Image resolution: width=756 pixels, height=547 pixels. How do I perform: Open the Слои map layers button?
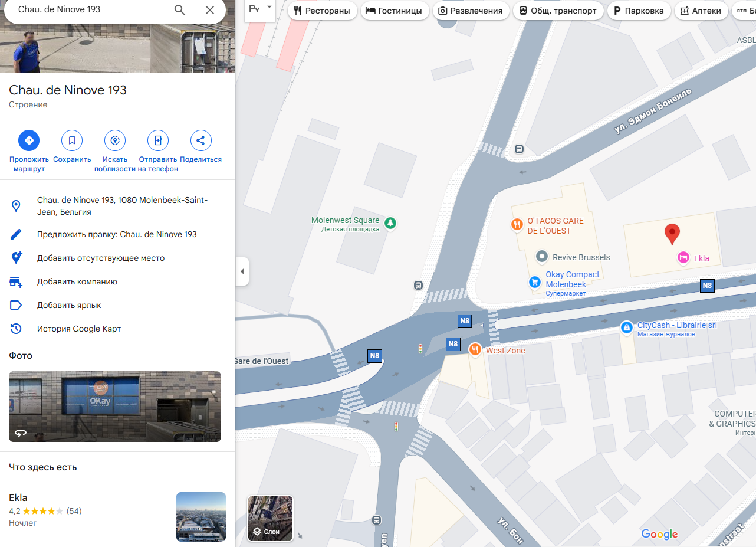(x=270, y=519)
